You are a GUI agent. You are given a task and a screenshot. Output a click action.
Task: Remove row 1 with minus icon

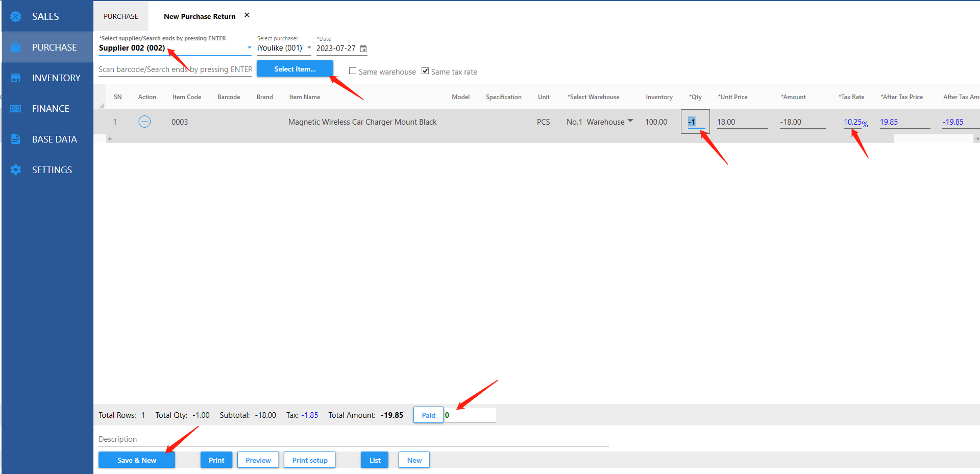click(144, 122)
